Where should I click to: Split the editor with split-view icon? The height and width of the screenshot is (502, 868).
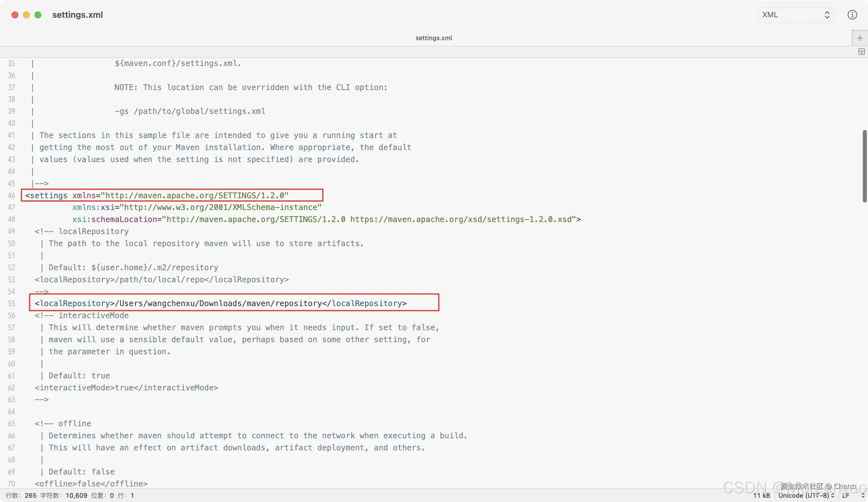click(861, 52)
